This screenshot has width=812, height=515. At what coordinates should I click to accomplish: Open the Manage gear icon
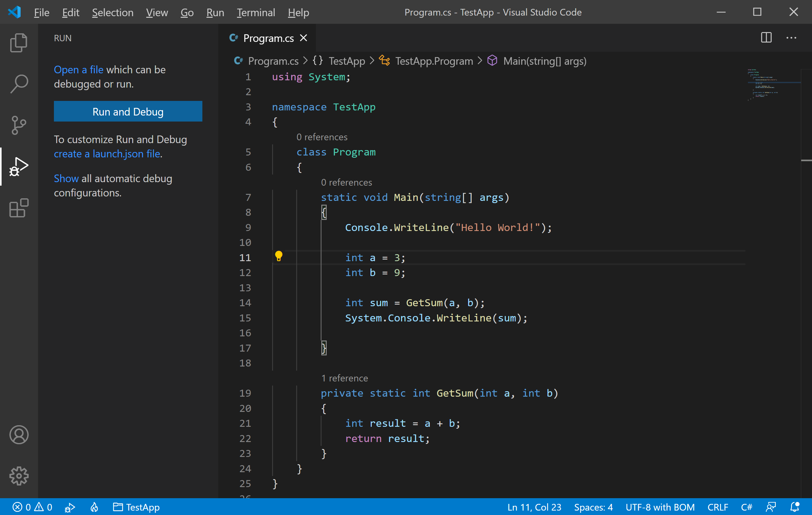point(18,476)
